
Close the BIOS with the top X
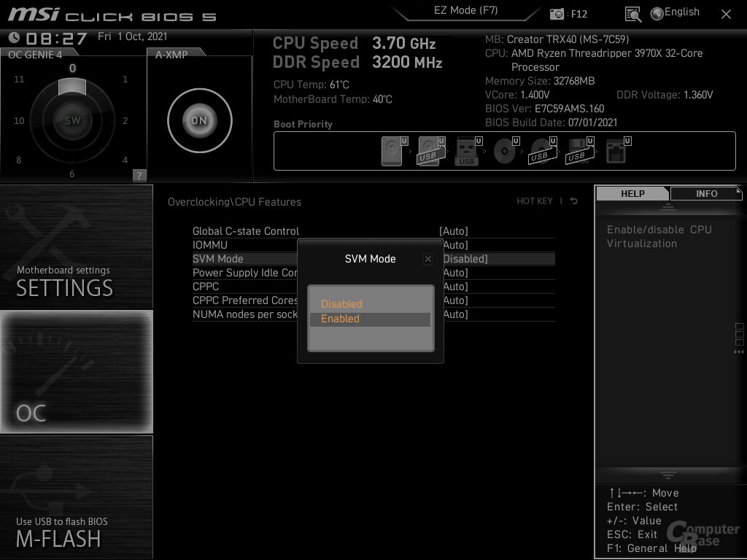click(726, 15)
